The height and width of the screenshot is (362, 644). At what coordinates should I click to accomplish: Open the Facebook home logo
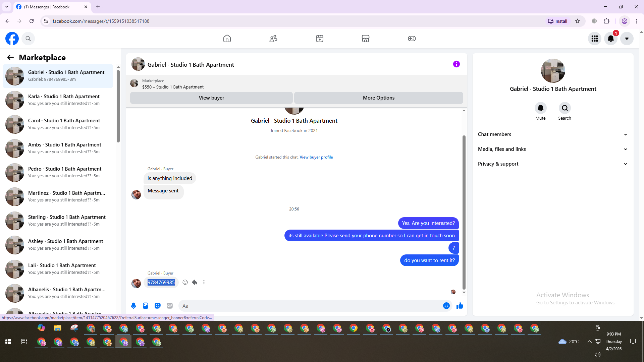pos(12,39)
